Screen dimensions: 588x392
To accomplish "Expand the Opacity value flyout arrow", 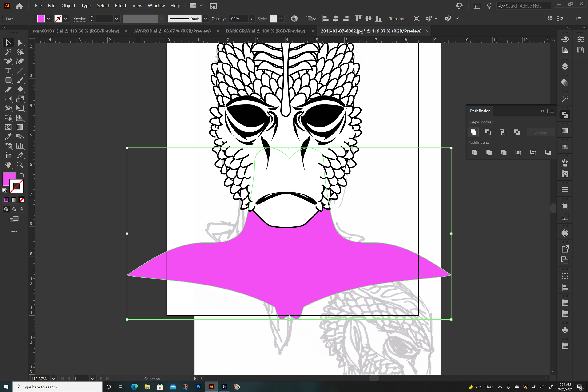I will point(251,19).
